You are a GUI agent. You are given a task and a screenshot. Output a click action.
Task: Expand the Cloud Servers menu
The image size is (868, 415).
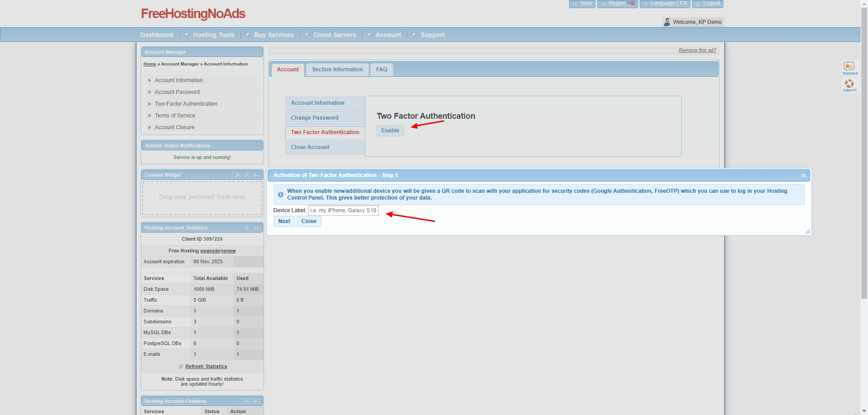click(334, 35)
